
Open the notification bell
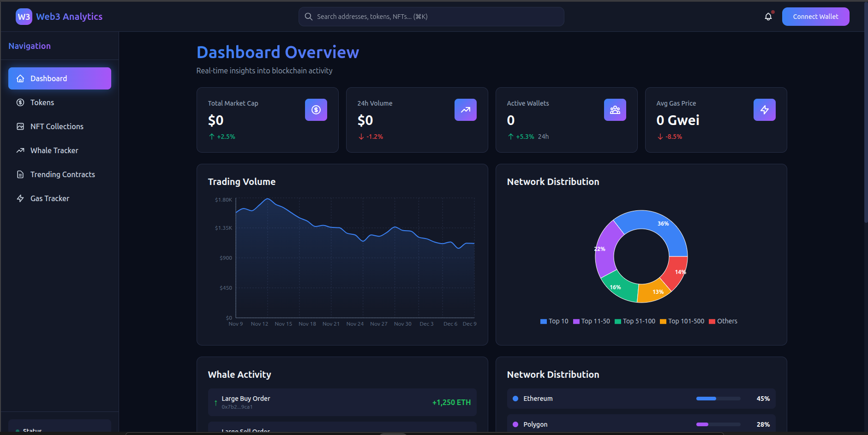tap(768, 16)
